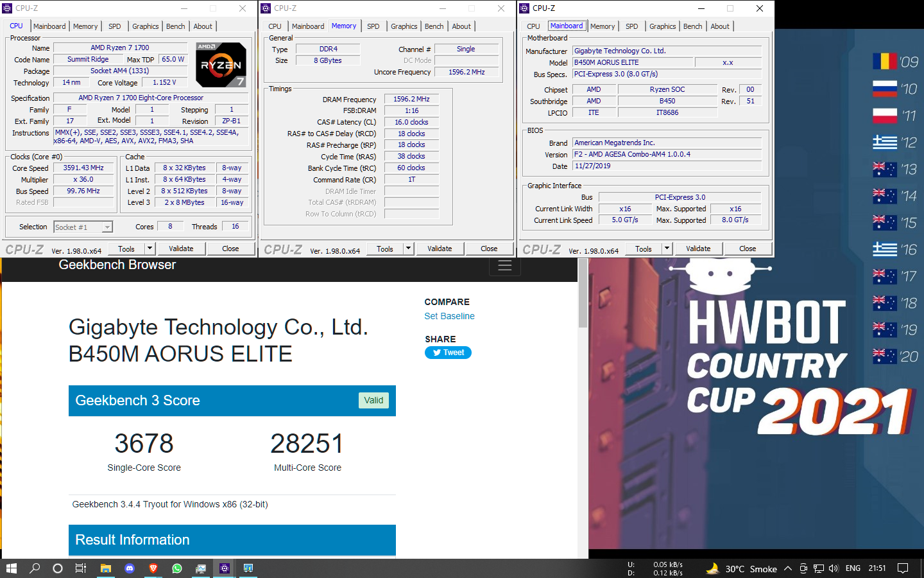Switch to Bench tab in the Mainboard CPU-Z window
924x578 pixels.
[693, 26]
